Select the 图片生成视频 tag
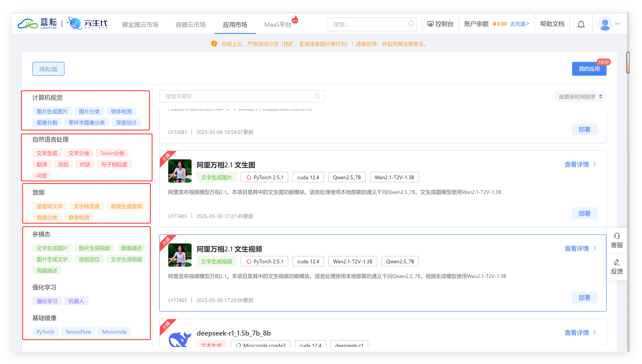 point(94,248)
